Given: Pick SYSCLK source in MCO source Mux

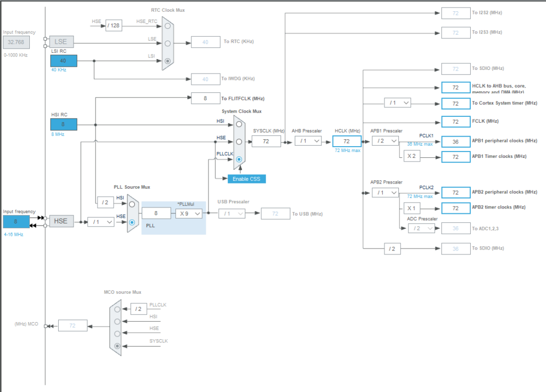Looking at the screenshot, I should (117, 346).
